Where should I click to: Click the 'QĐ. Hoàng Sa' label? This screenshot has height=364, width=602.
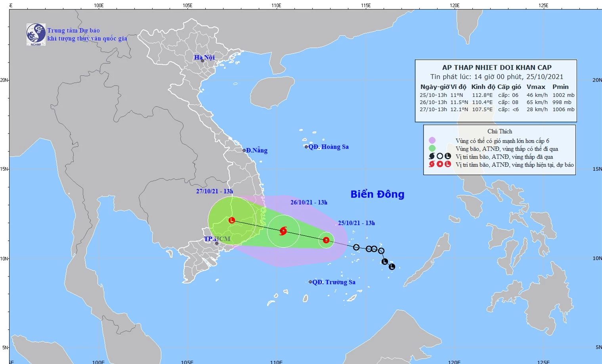[x=329, y=147]
